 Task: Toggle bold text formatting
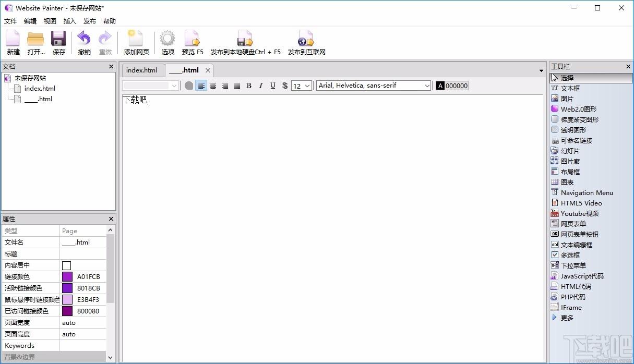point(249,86)
